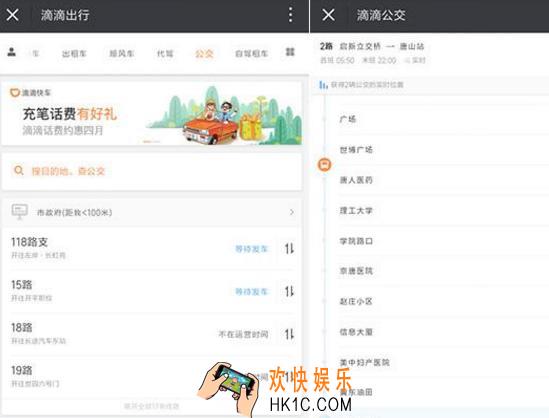Open the user profile person icon
The width and height of the screenshot is (549, 418).
point(12,53)
